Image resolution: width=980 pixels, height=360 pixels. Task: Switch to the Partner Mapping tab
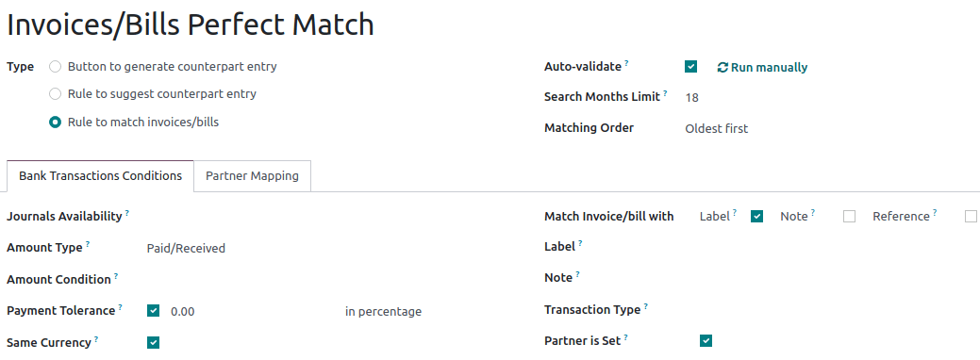click(252, 176)
